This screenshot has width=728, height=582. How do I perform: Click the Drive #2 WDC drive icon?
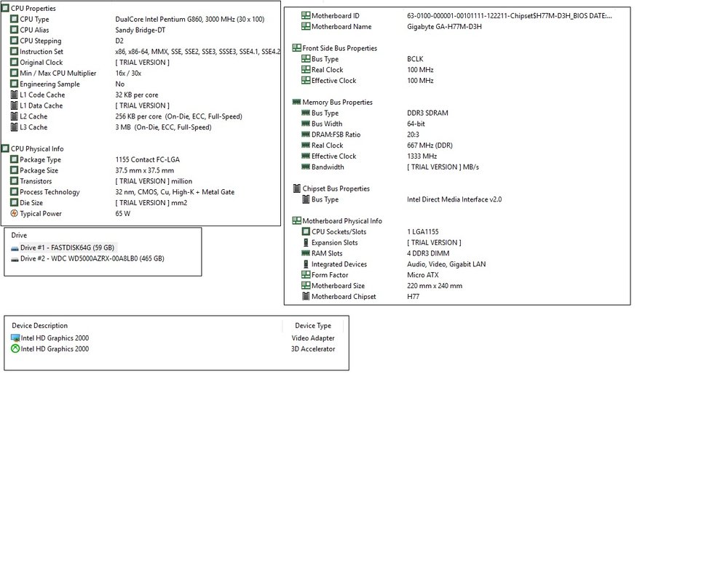15,259
